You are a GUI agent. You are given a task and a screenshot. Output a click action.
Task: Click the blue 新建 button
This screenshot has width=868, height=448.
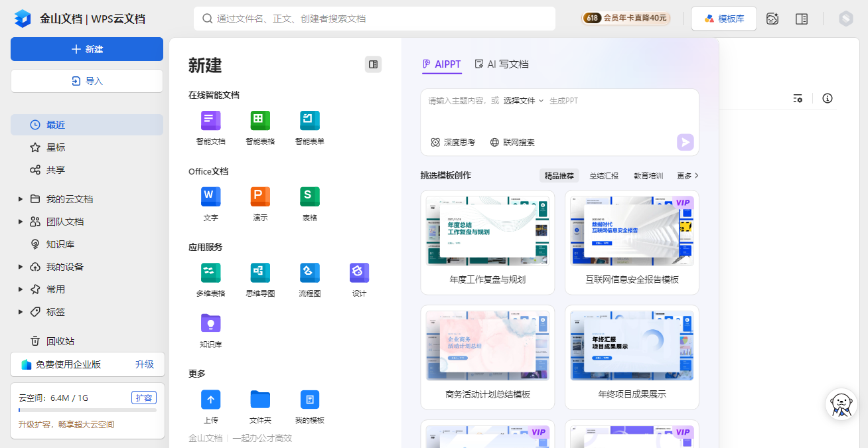pyautogui.click(x=87, y=49)
